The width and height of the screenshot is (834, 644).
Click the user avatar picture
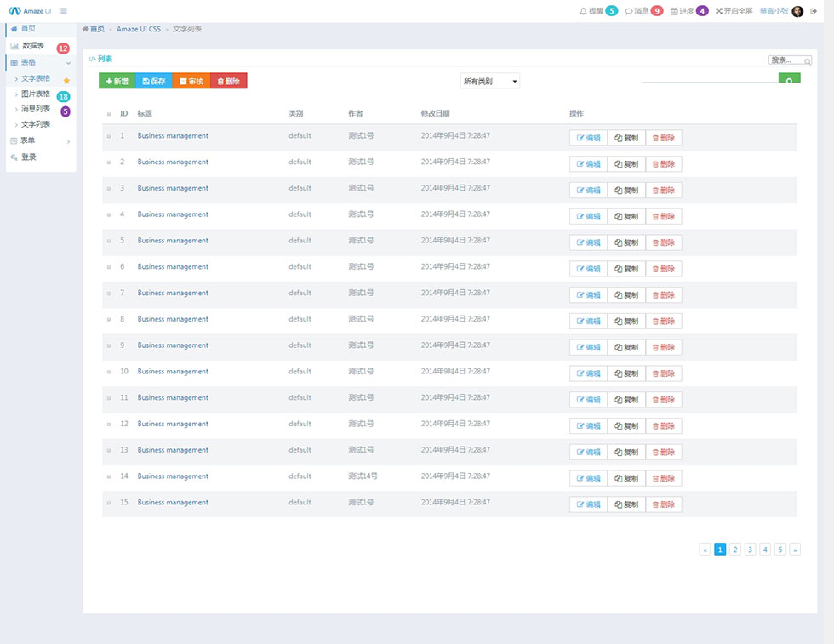tap(797, 11)
